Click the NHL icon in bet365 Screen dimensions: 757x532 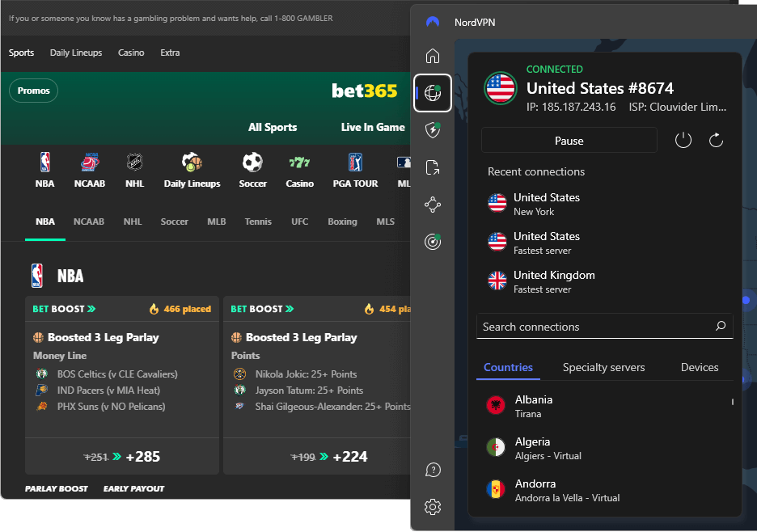coord(135,163)
